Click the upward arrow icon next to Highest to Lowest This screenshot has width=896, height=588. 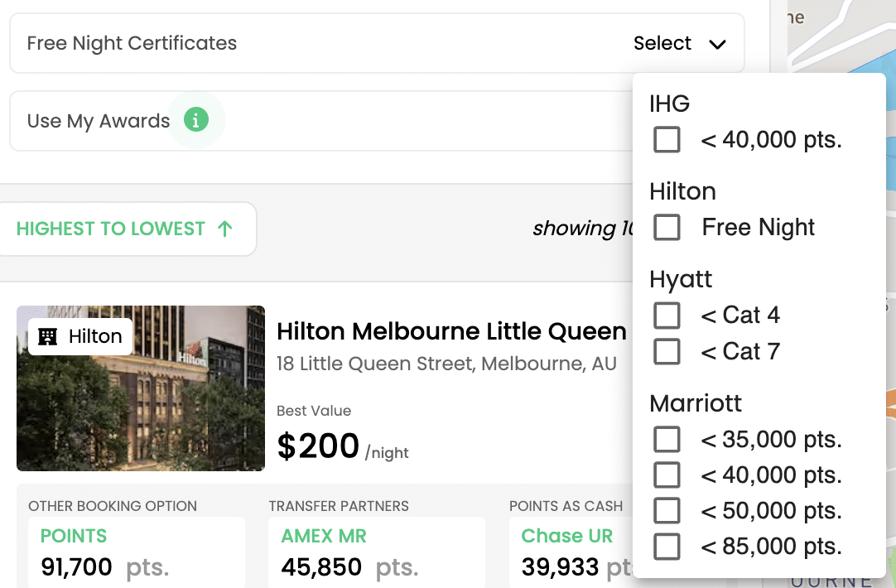click(224, 229)
